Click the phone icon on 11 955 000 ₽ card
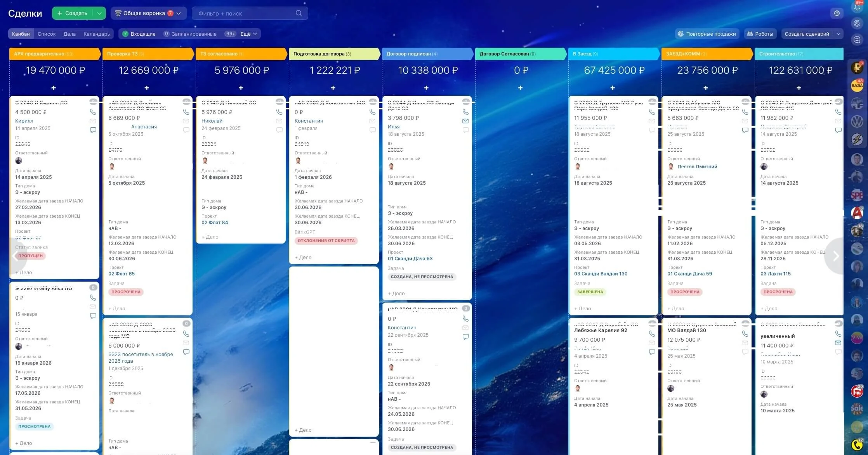Screen dimensions: 868x455 point(652,112)
